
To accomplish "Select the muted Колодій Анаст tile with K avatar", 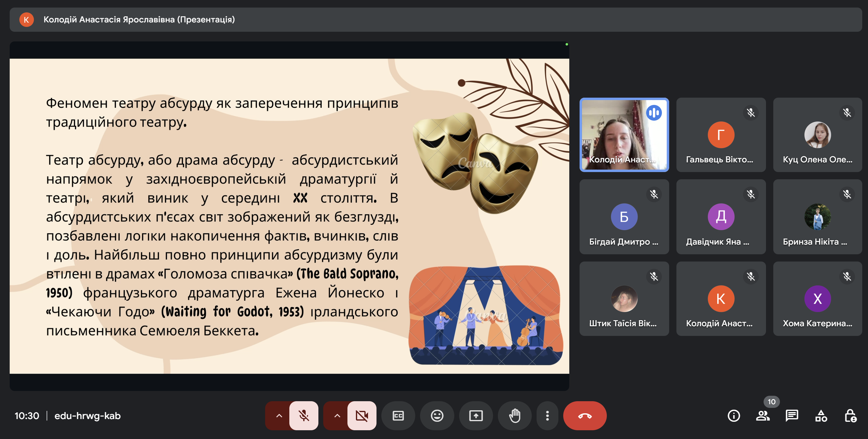I will click(721, 299).
